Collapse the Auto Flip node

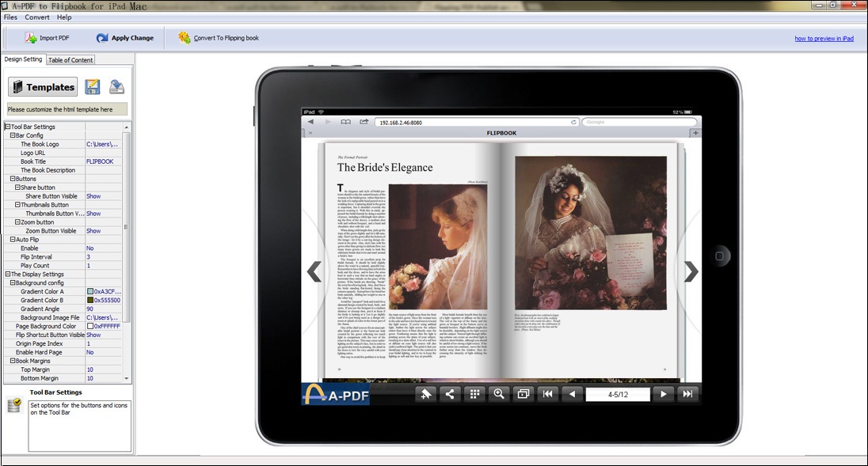click(13, 240)
